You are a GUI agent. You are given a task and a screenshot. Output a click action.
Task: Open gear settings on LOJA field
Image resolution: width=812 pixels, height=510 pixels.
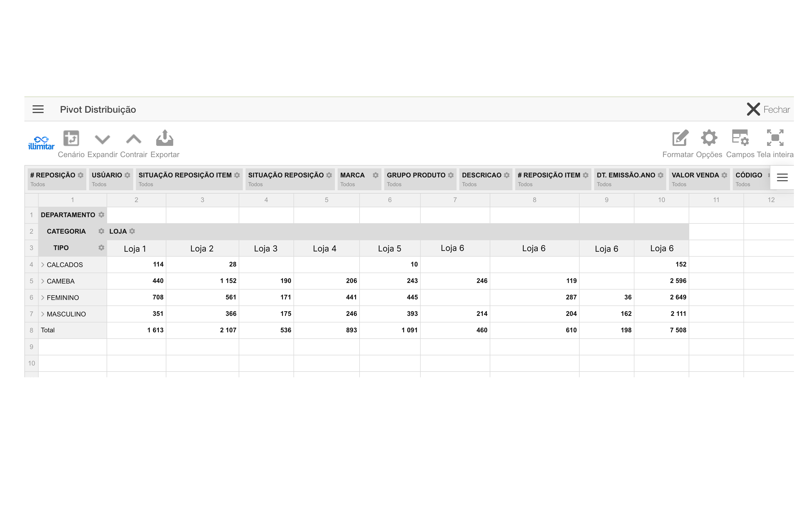point(132,231)
